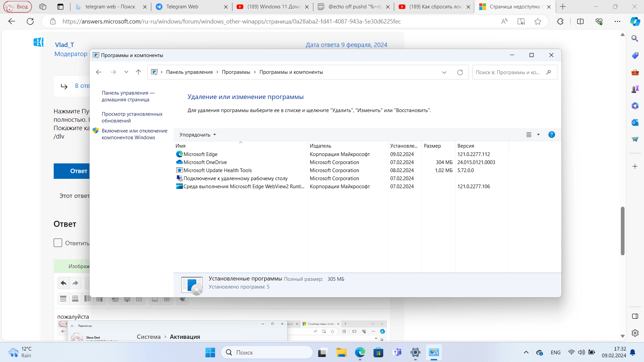Screen dimensions: 644x362
Task: Switch to Windows 11 Дома YouTube tab
Action: pos(272,7)
